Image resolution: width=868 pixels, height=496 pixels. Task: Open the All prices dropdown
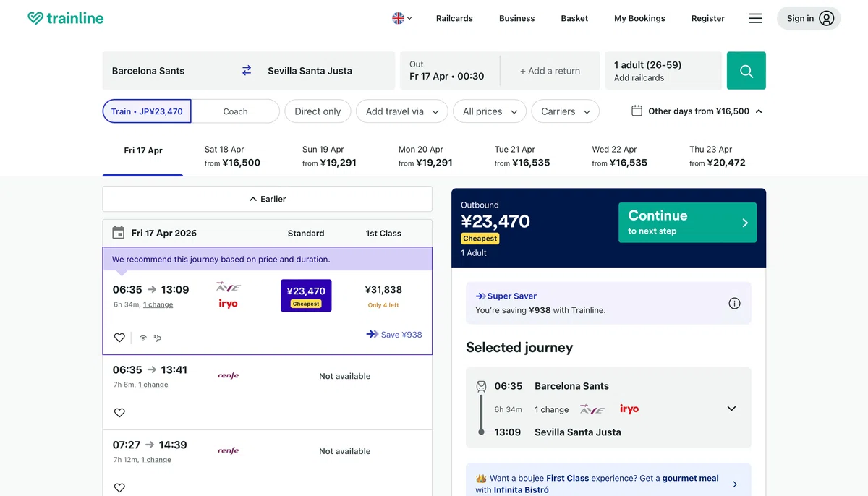pos(490,111)
